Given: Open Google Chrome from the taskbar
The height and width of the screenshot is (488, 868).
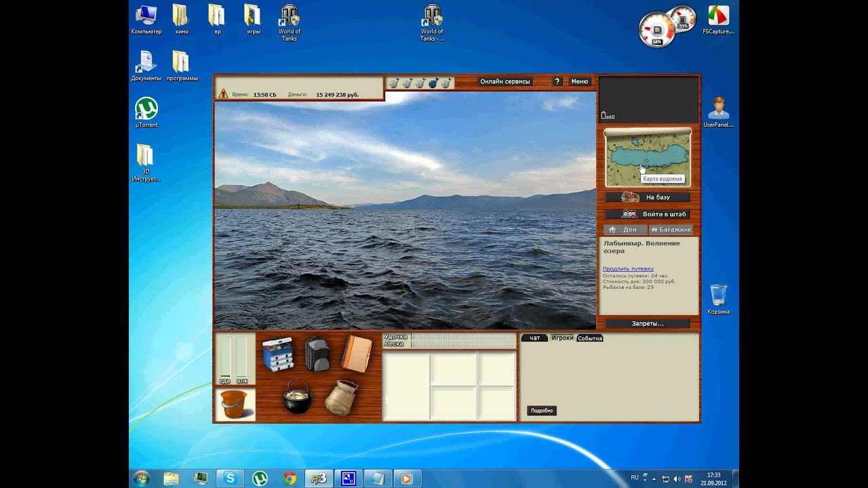Looking at the screenshot, I should click(290, 479).
